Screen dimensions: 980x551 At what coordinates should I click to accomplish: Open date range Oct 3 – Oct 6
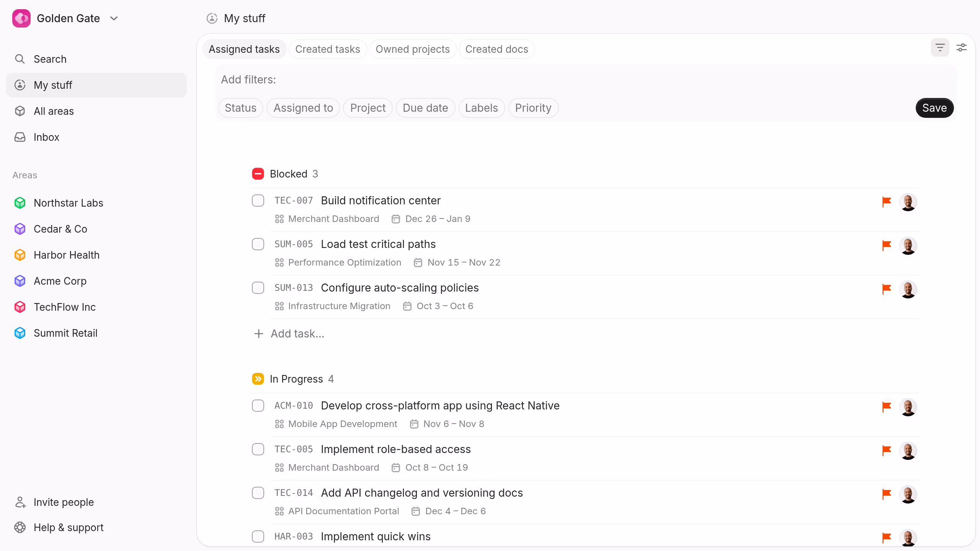438,306
